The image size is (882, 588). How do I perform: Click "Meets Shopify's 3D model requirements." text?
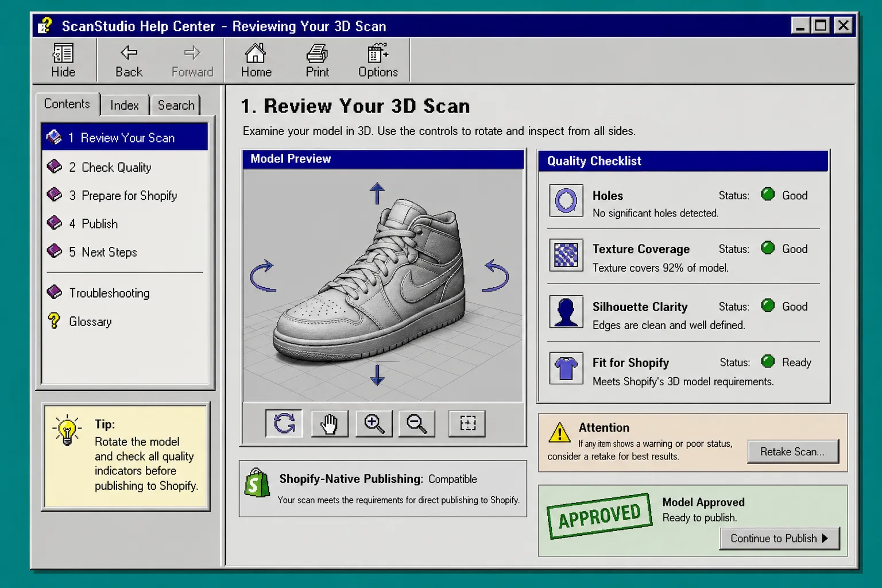click(x=683, y=381)
